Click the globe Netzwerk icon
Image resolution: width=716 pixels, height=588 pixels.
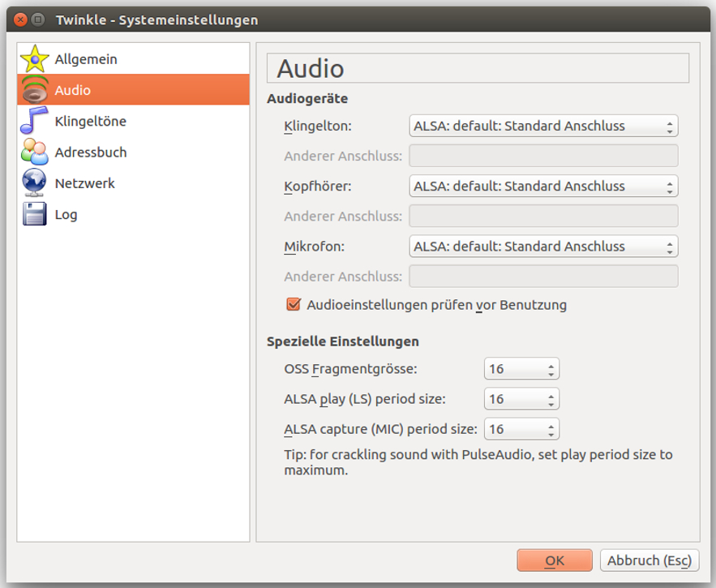point(34,182)
